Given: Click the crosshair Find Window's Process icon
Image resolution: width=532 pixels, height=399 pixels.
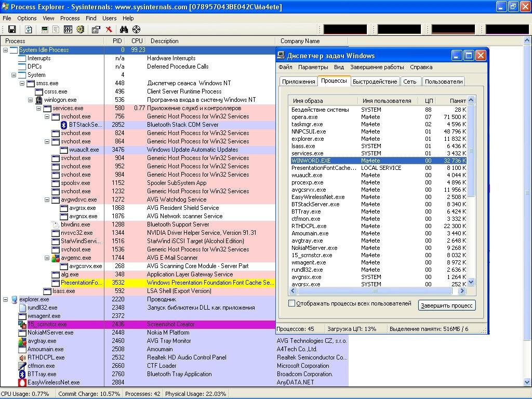Looking at the screenshot, I should coord(137,30).
